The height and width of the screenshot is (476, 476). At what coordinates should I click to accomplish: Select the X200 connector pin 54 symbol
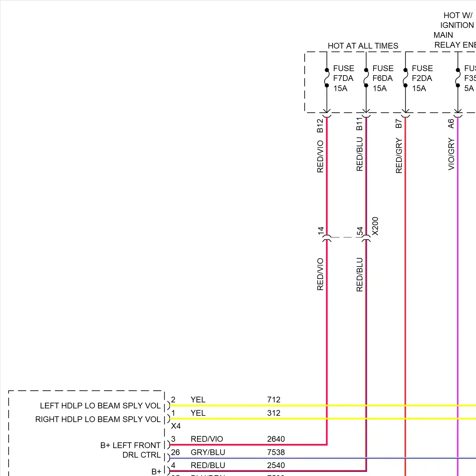coord(366,238)
